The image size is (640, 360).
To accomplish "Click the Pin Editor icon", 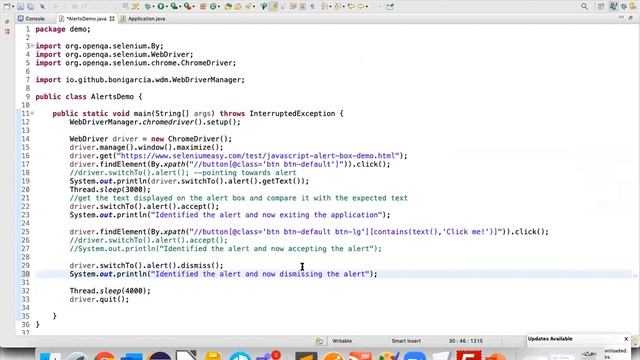I will 390,6.
